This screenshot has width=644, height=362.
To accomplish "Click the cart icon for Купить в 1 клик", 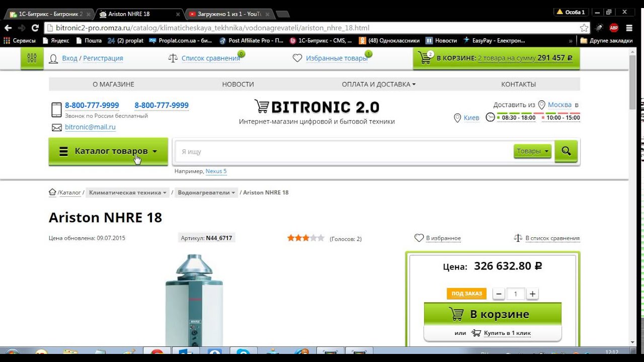I will [x=476, y=333].
